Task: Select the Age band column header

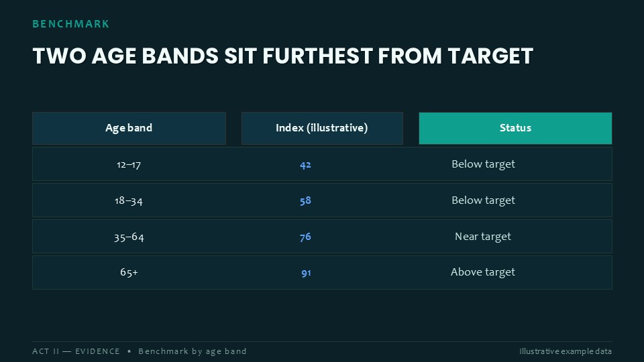Action: [x=129, y=128]
